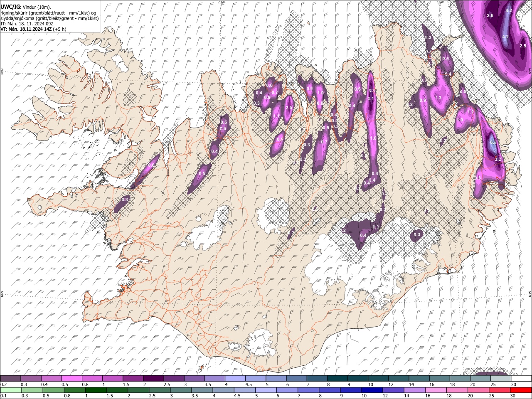532x399 pixels.
Task: Select lower legend swatch between 7 and 8
Action: (308, 390)
